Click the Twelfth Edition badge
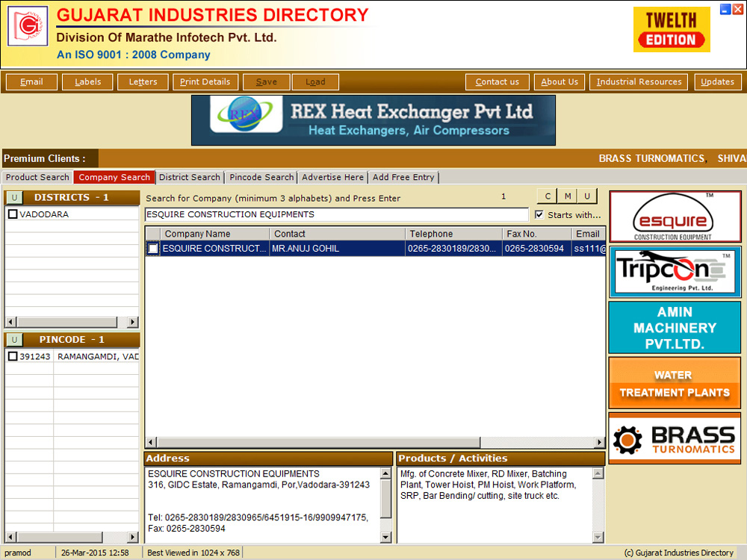 point(672,30)
